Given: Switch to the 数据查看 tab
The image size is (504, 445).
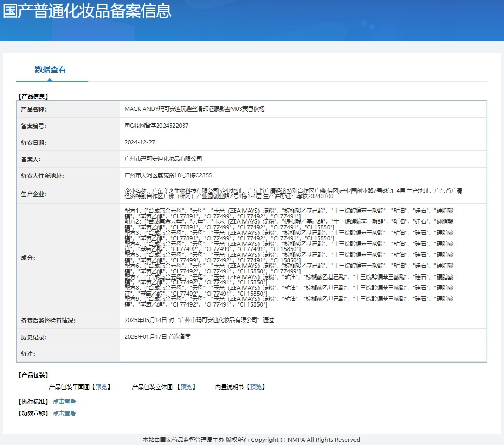Looking at the screenshot, I should tap(50, 69).
